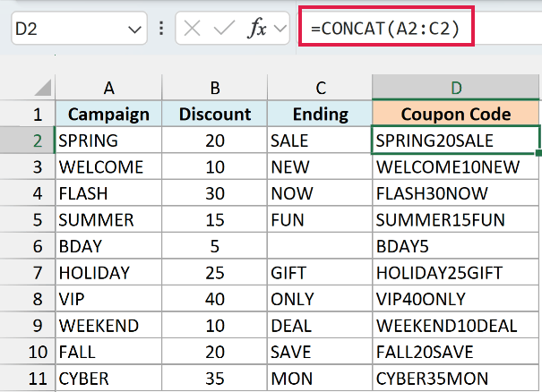The image size is (542, 392).
Task: Select the Ending cell FUN
Action: pos(320,219)
